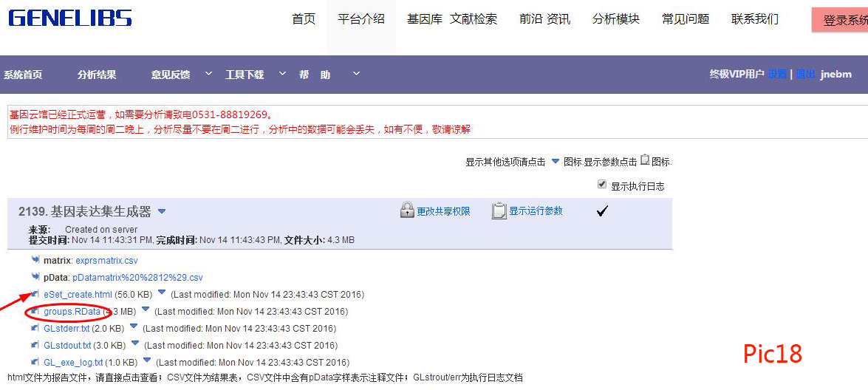The image size is (868, 390).
Task: Go to the 分析结果 menu item
Action: (97, 75)
